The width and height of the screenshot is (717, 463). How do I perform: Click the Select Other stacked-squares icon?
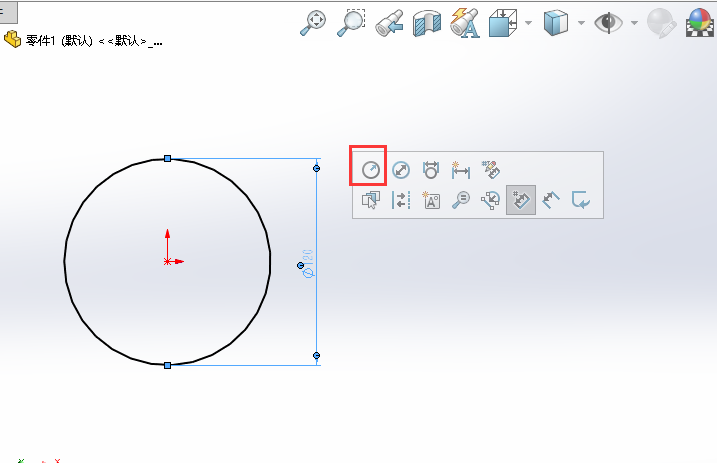[x=370, y=200]
